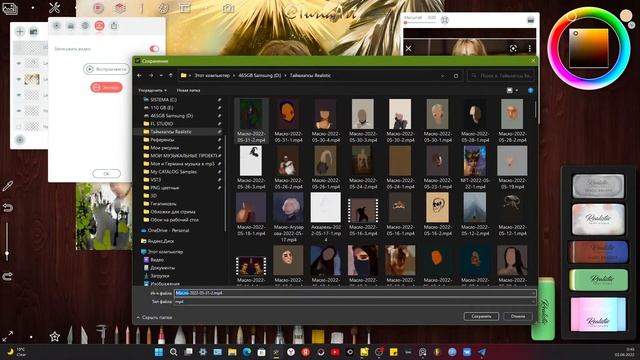The width and height of the screenshot is (640, 360).
Task: Select the eyedropper tool on the left edge
Action: click(x=7, y=186)
